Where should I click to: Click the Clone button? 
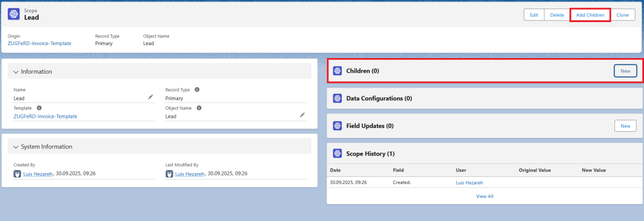pos(623,15)
